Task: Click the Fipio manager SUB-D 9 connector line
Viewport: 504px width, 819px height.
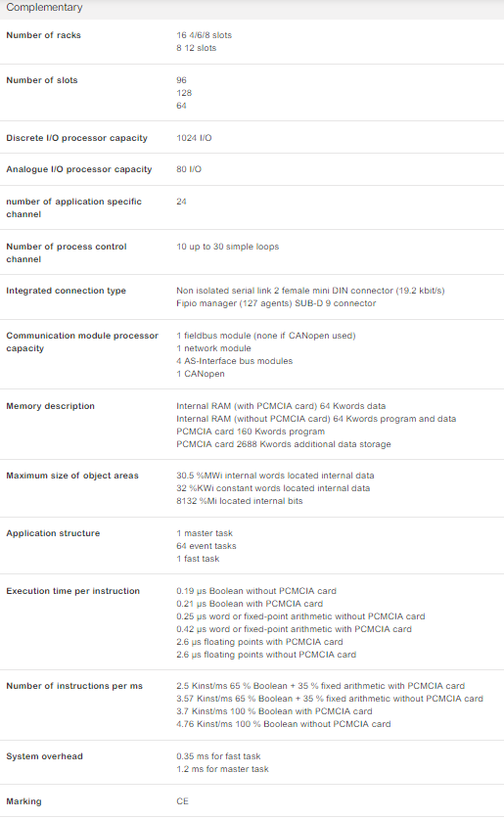Action: (276, 303)
